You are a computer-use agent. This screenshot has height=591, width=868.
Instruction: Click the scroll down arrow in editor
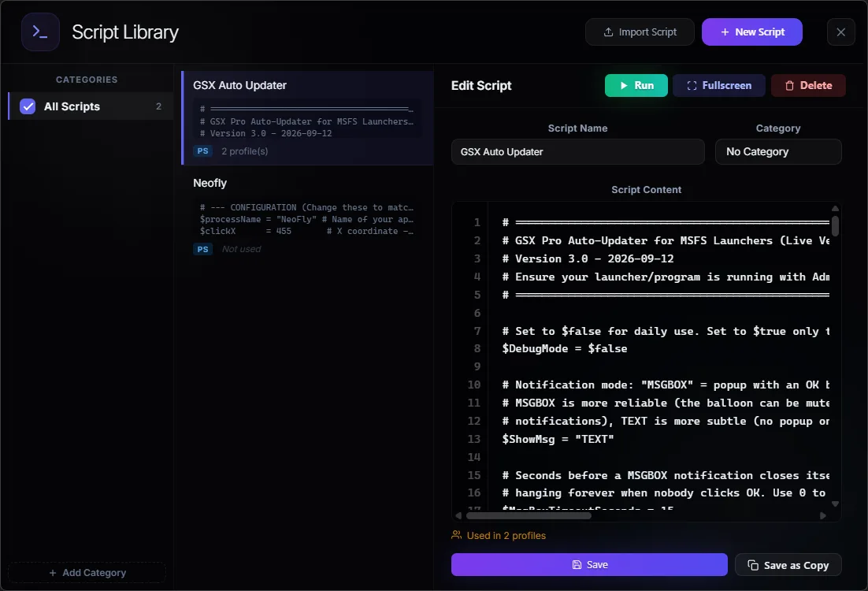click(835, 504)
